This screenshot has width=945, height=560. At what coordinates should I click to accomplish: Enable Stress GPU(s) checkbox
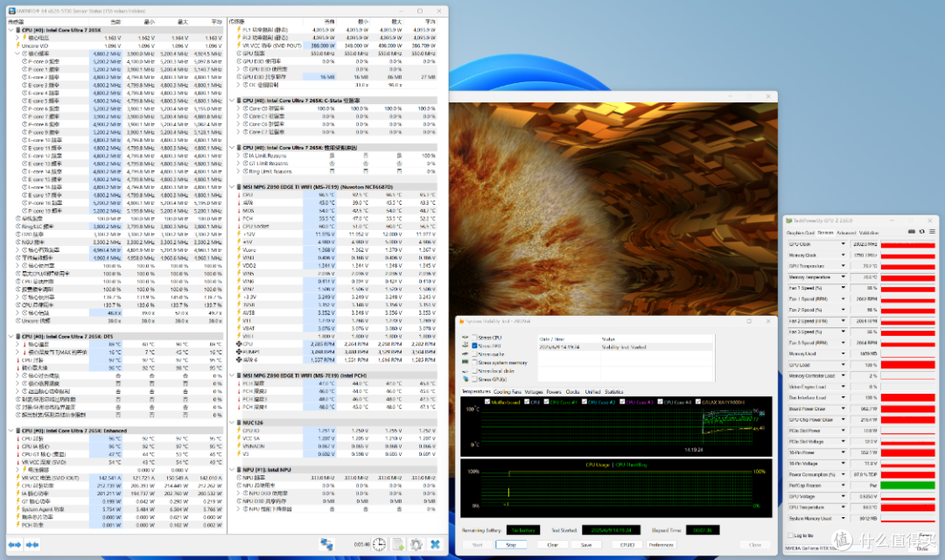tap(475, 380)
